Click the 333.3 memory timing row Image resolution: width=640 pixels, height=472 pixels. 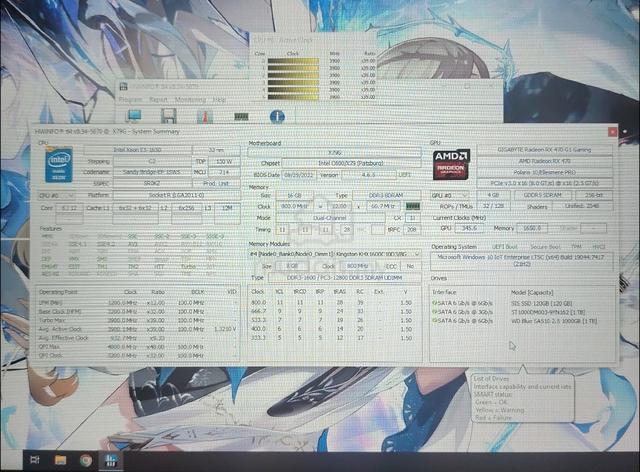coord(335,338)
